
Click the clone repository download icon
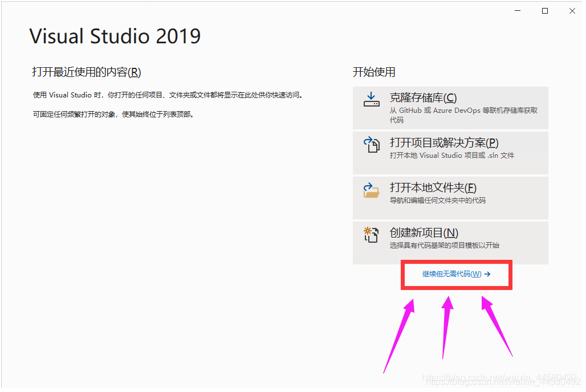(372, 99)
